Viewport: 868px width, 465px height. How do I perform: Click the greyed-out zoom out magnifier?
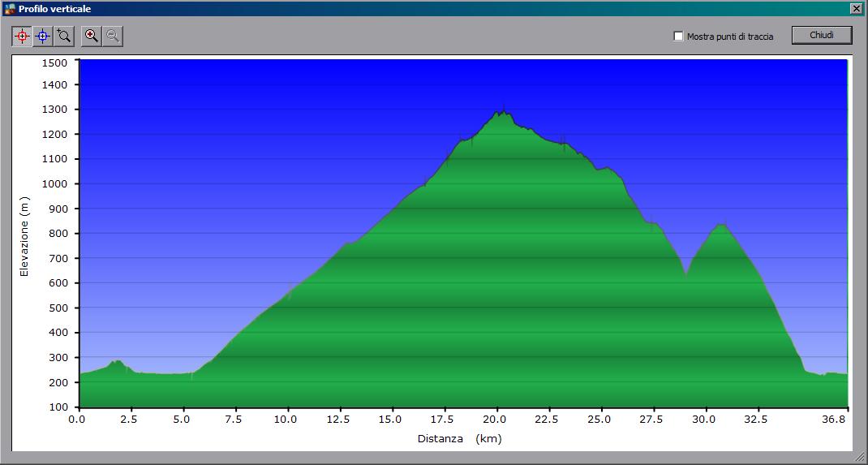(x=113, y=36)
